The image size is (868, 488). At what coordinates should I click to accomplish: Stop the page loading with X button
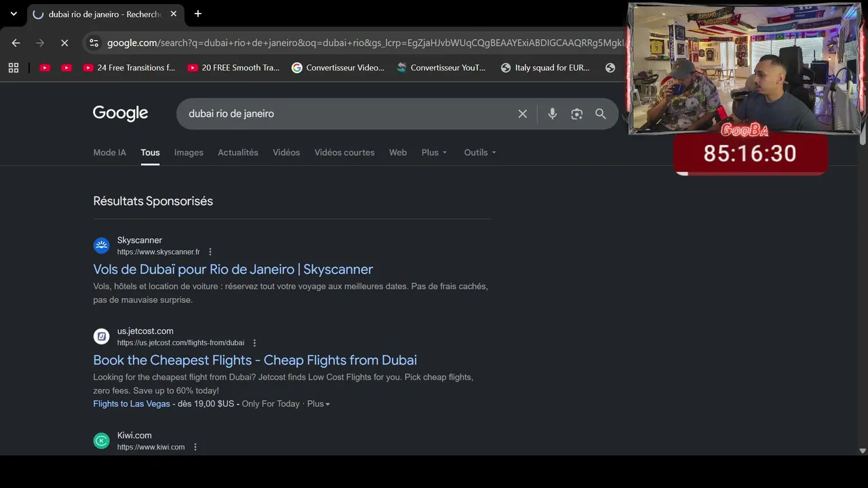tap(64, 43)
